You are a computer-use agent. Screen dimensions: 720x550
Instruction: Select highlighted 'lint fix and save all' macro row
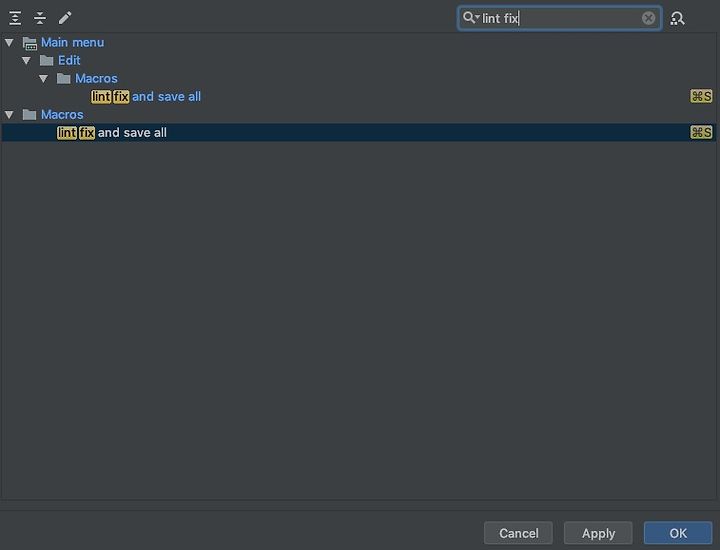point(358,132)
